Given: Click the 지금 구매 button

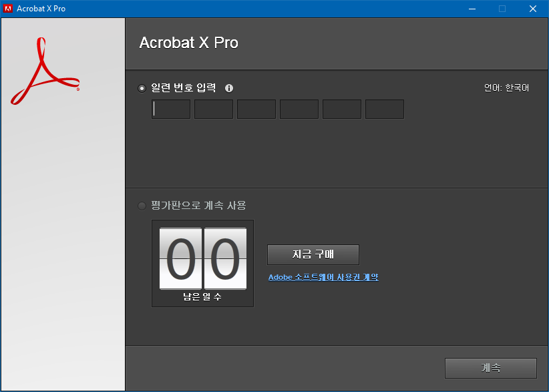Looking at the screenshot, I should point(313,254).
